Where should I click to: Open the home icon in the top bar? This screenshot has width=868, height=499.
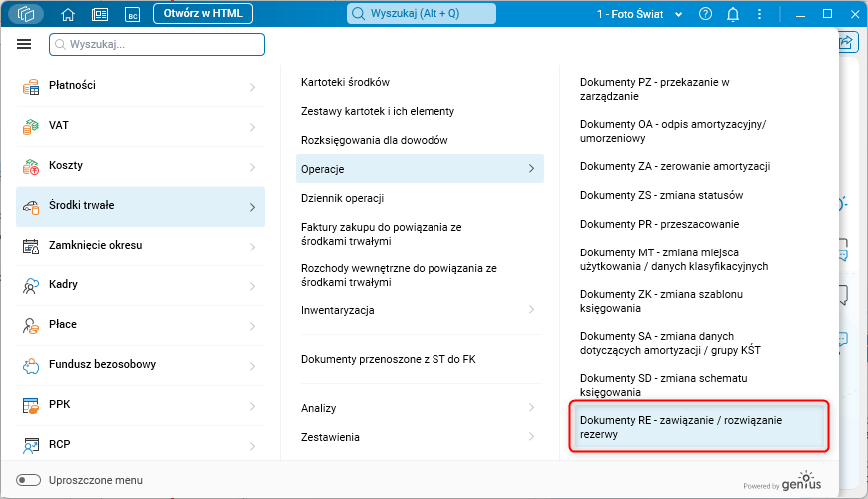(68, 14)
